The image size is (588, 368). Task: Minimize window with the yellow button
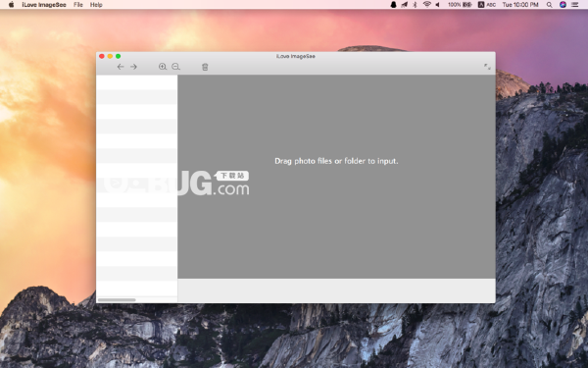[x=110, y=56]
